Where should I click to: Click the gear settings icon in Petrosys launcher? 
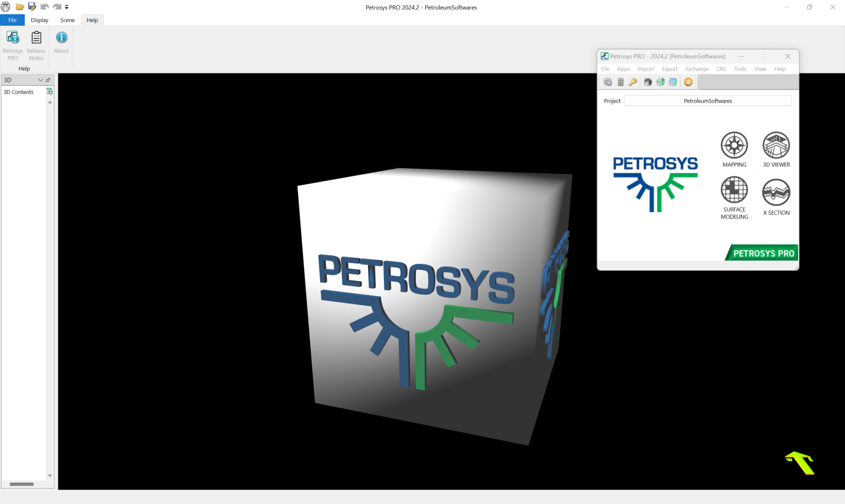pyautogui.click(x=608, y=82)
